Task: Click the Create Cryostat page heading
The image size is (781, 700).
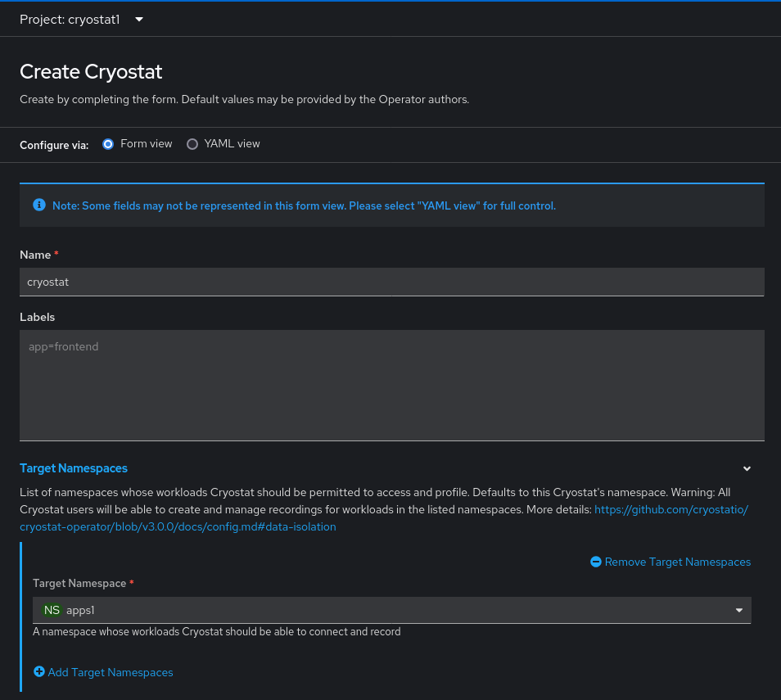Action: [x=91, y=72]
